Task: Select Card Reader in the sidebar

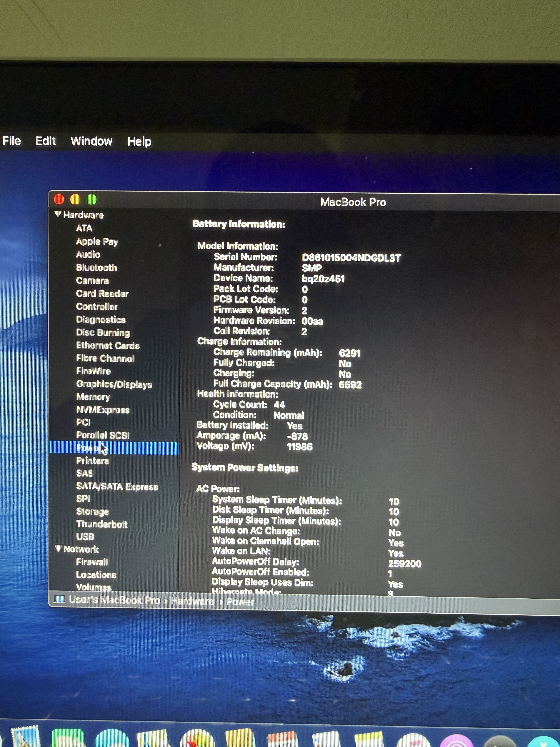Action: point(102,293)
